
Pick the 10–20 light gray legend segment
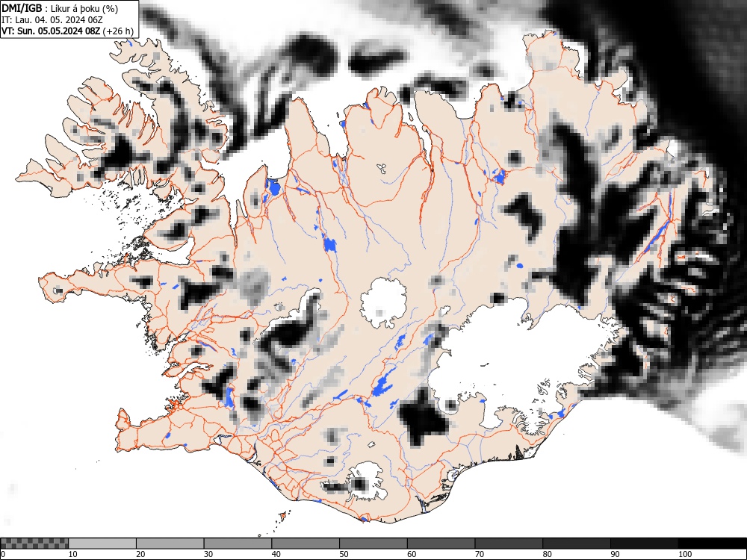(x=102, y=544)
